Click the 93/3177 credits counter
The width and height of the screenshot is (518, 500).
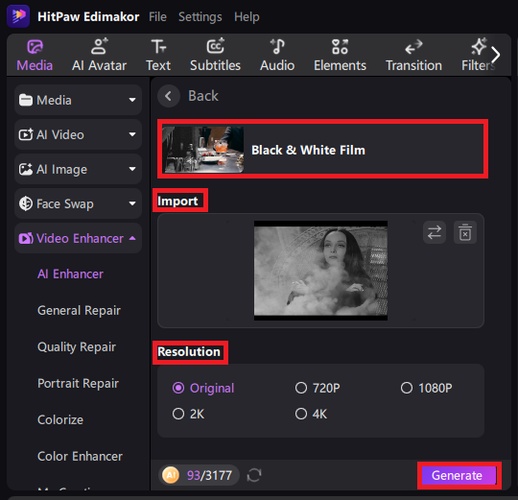209,475
